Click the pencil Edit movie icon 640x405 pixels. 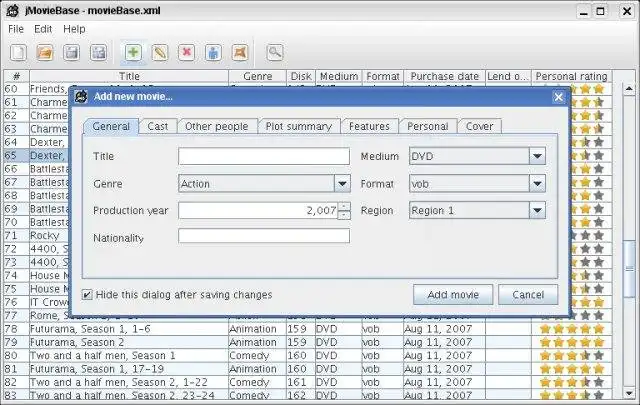click(160, 52)
